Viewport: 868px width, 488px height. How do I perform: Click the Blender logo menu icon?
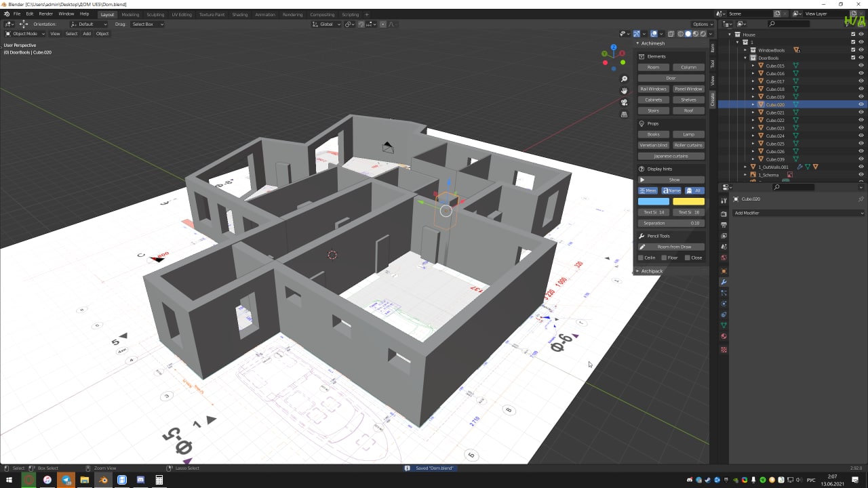[7, 14]
